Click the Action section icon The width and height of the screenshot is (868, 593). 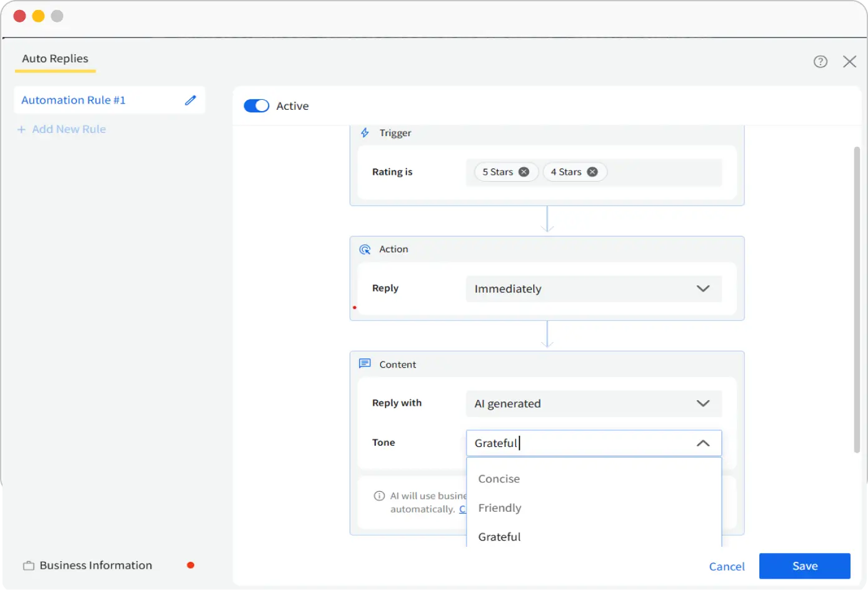(365, 248)
